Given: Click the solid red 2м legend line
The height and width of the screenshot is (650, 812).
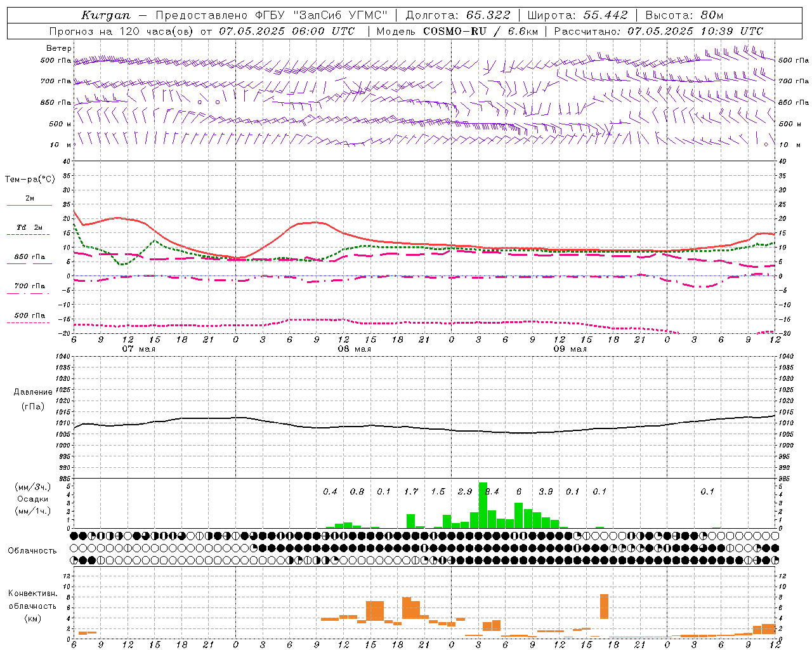Looking at the screenshot, I should coord(30,206).
